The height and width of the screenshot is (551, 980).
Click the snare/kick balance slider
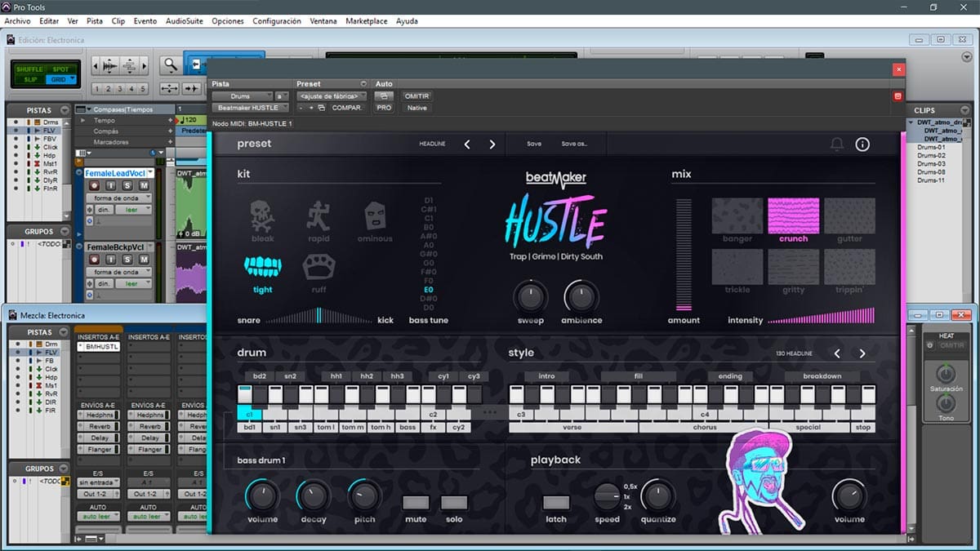click(x=319, y=316)
